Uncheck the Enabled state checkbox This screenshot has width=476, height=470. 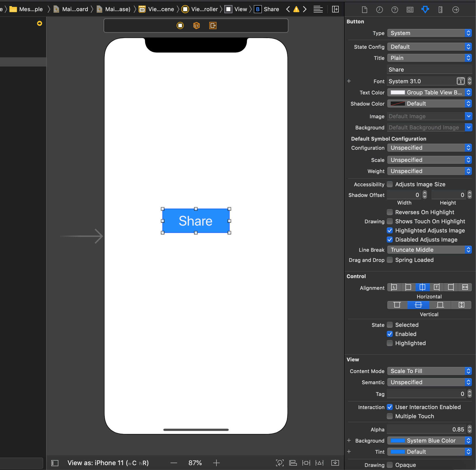click(x=390, y=334)
